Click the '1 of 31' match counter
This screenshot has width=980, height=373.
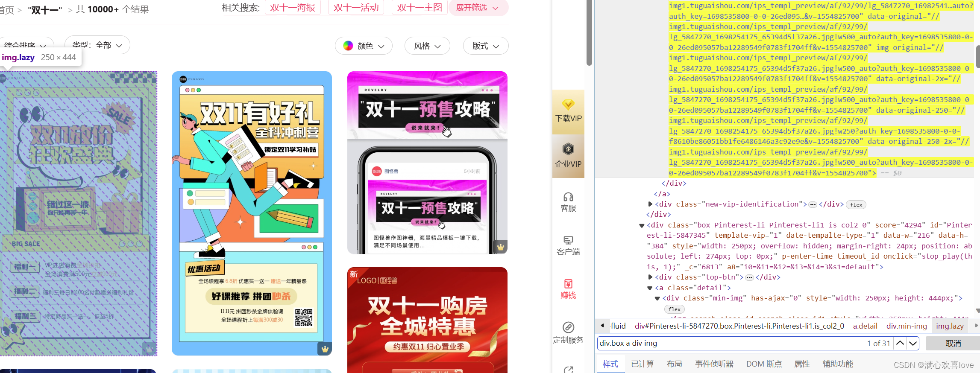878,343
